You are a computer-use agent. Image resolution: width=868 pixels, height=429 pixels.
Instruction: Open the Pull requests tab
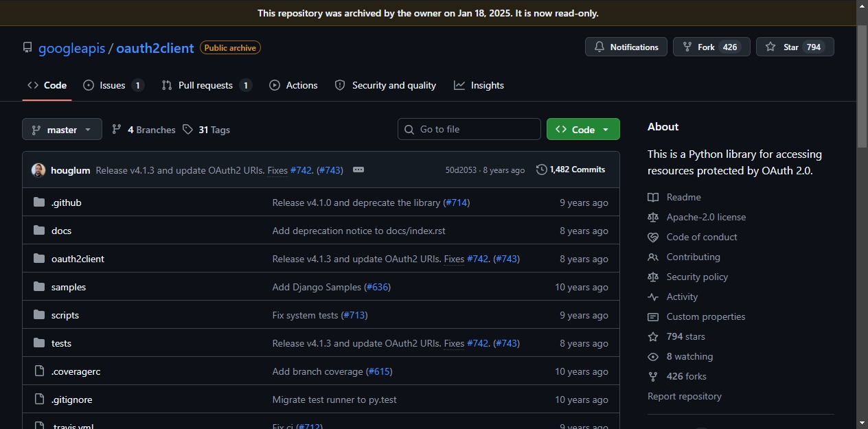click(207, 85)
